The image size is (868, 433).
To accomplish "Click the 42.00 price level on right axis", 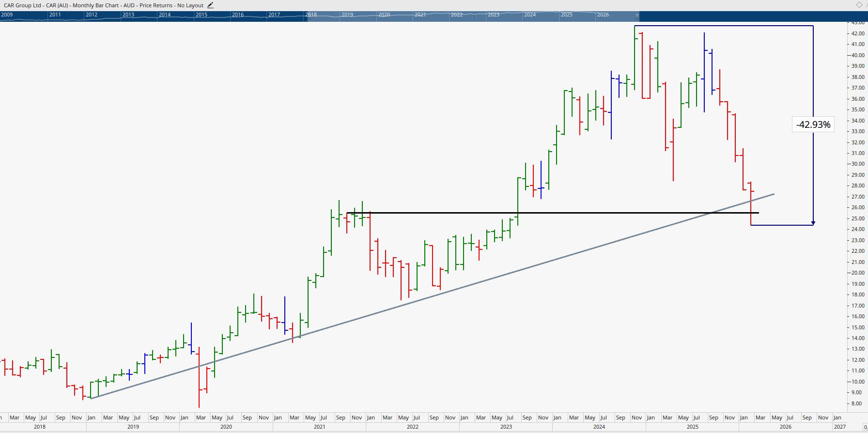I will pos(858,33).
